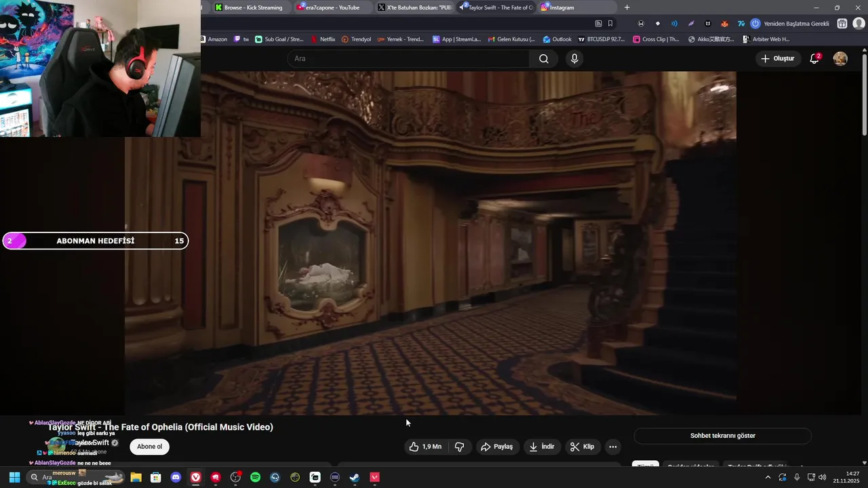Open Microsoft Store from the taskbar

(155, 477)
